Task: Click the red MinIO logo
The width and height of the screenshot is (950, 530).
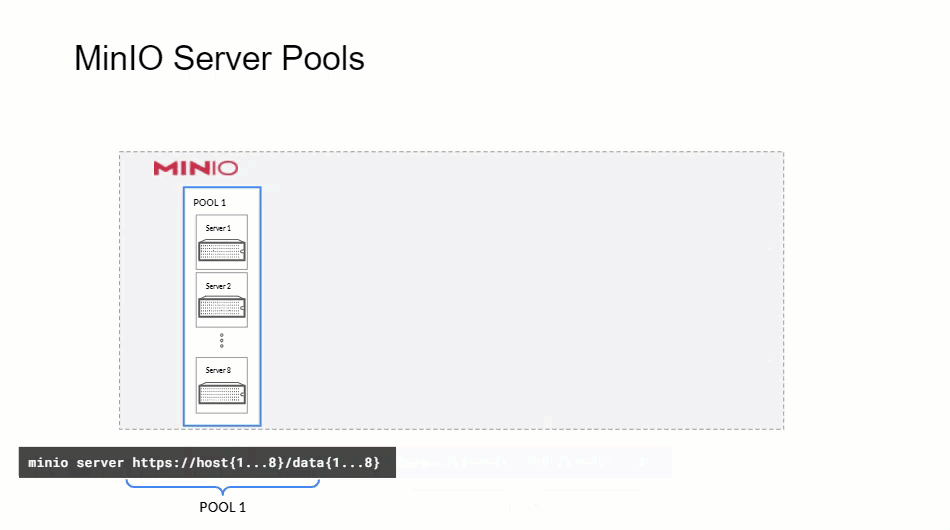Action: click(x=195, y=168)
